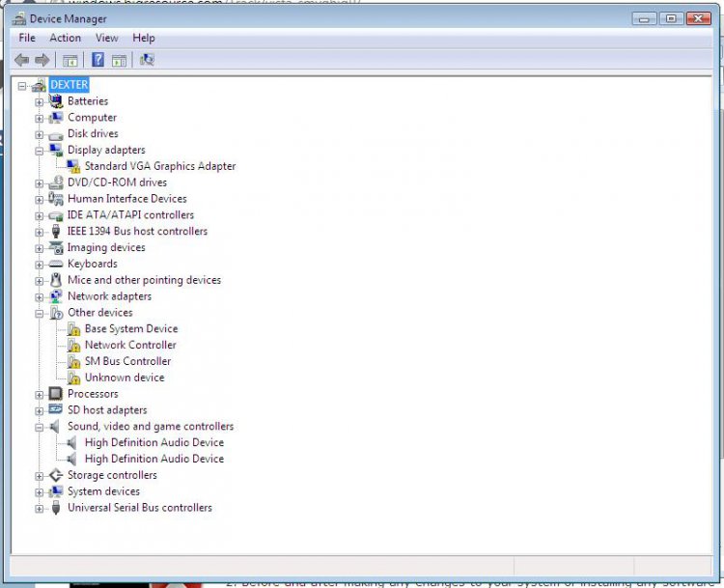Collapse Sound, video and game controllers node
724x588 pixels.
click(x=39, y=428)
